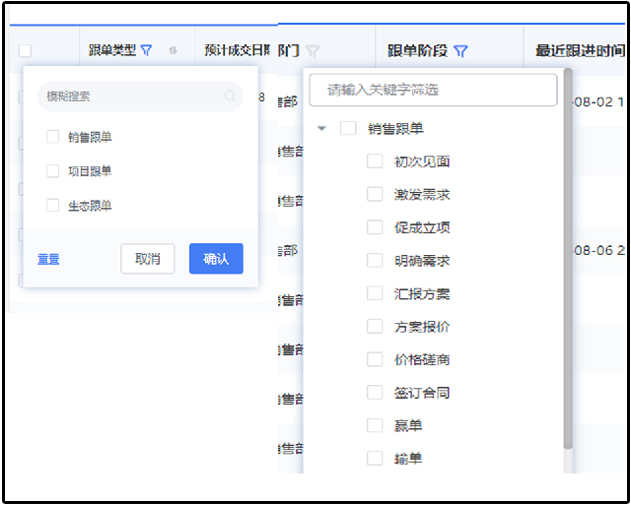Open the 部门 column filter icon

click(x=313, y=51)
